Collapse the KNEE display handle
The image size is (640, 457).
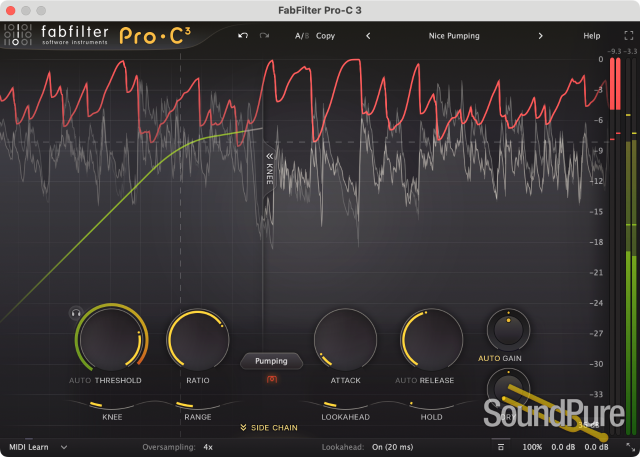pyautogui.click(x=269, y=169)
